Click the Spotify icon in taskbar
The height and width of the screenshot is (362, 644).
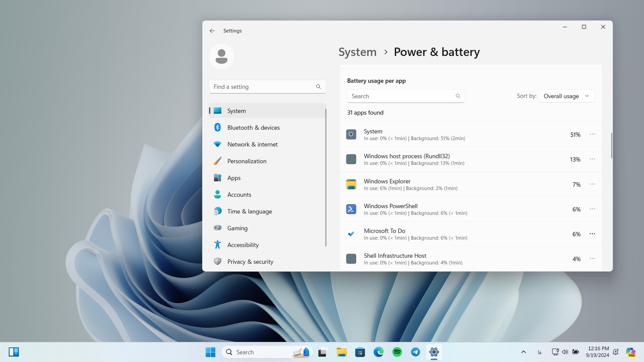tap(397, 351)
